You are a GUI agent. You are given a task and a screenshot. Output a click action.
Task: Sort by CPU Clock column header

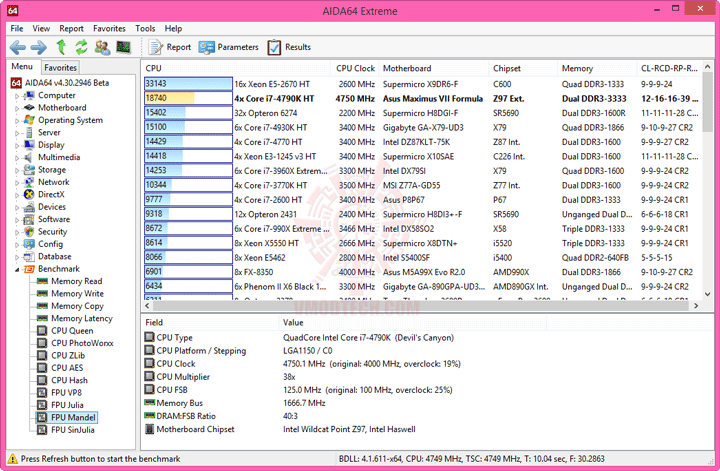pyautogui.click(x=355, y=68)
